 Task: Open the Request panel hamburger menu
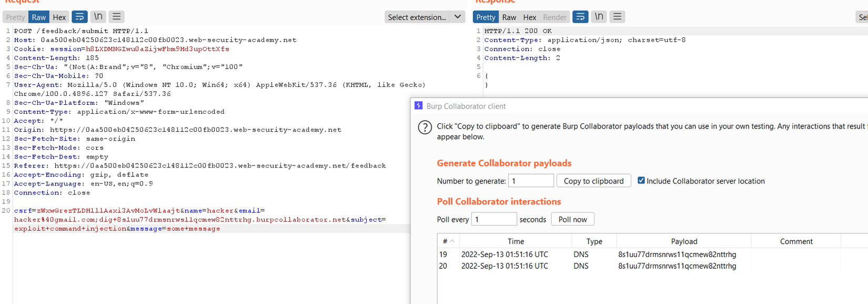pyautogui.click(x=117, y=17)
